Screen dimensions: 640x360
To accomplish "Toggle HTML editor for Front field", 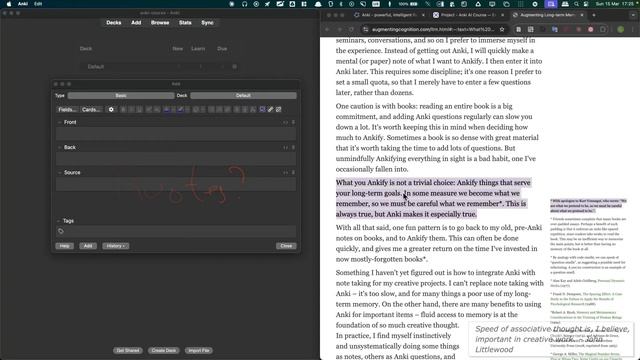I will click(x=285, y=122).
